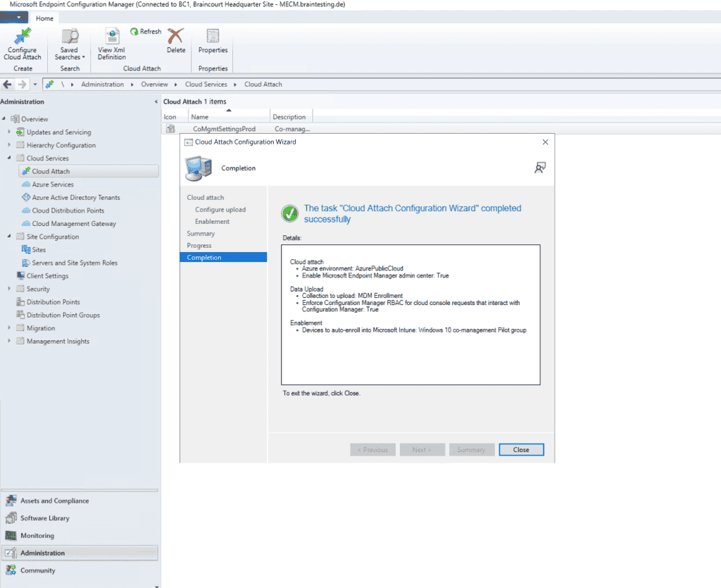Open the Administration breadcrumb menu

point(103,84)
